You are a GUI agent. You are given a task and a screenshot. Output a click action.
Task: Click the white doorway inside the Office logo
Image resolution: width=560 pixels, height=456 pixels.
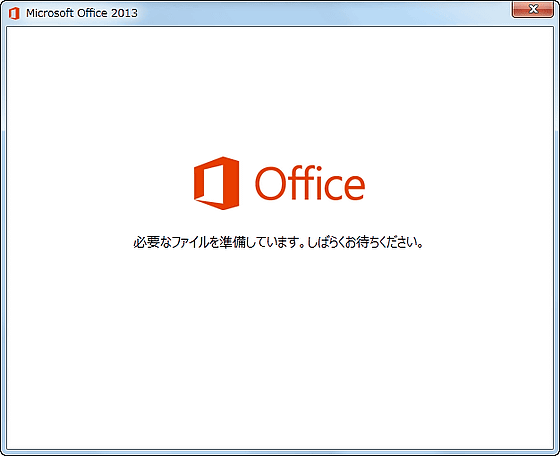coord(214,183)
